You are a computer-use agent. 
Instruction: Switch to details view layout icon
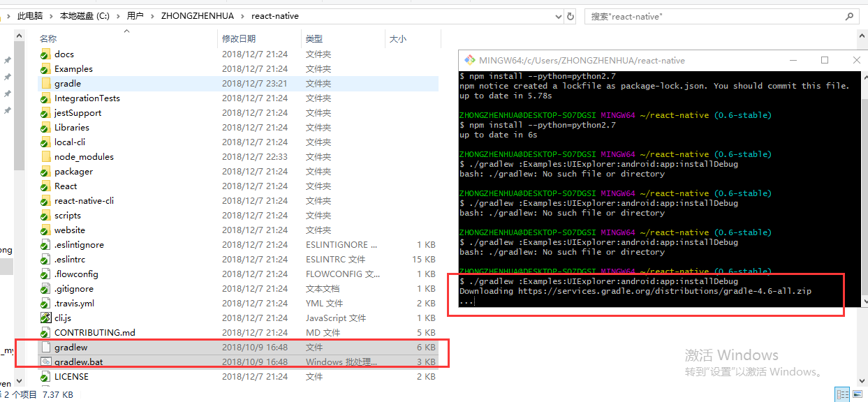[x=843, y=395]
